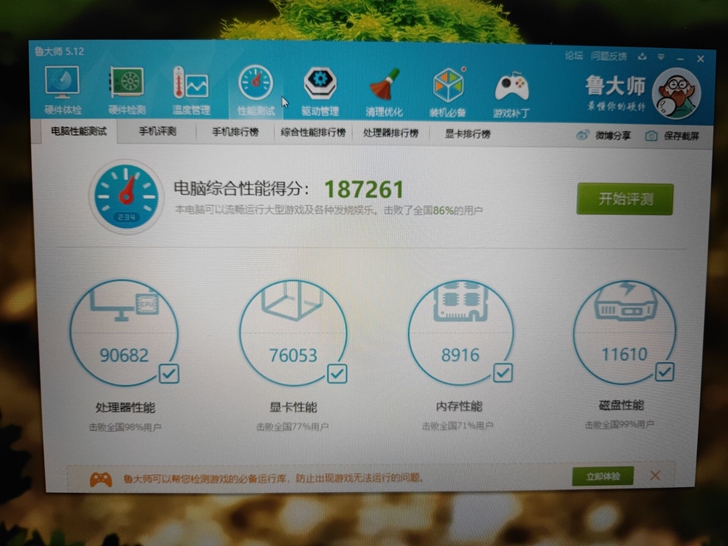The image size is (728, 546).
Task: Click the processor score 90682
Action: click(124, 356)
